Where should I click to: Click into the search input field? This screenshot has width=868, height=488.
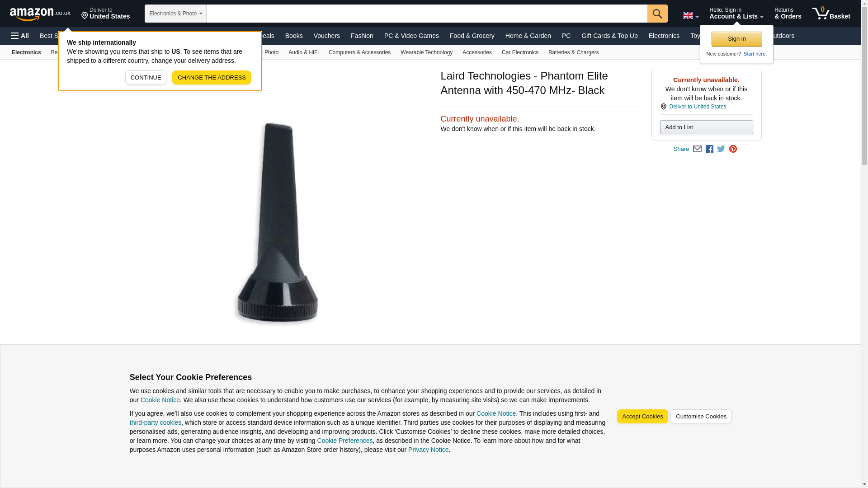click(427, 14)
